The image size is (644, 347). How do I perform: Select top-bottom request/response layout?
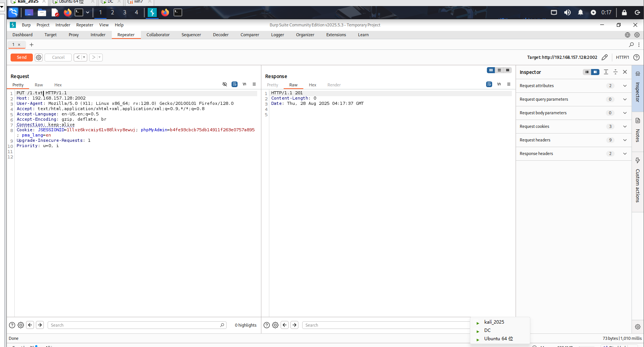click(499, 70)
